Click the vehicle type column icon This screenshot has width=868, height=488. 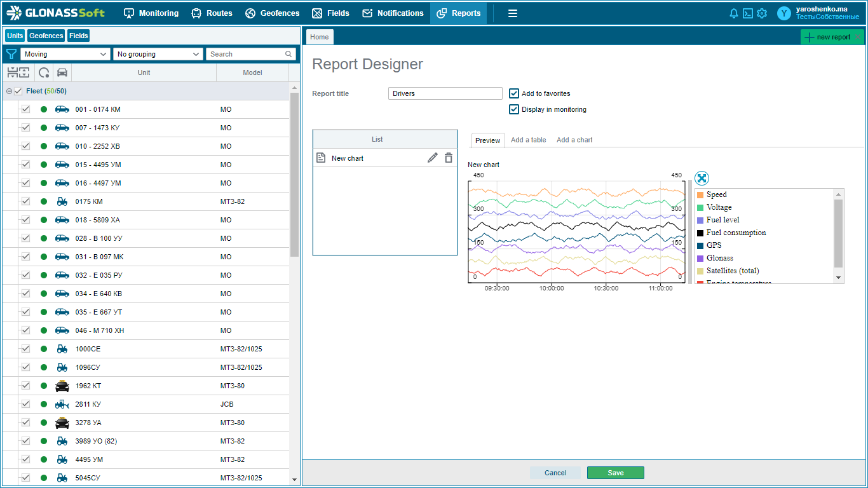click(62, 72)
